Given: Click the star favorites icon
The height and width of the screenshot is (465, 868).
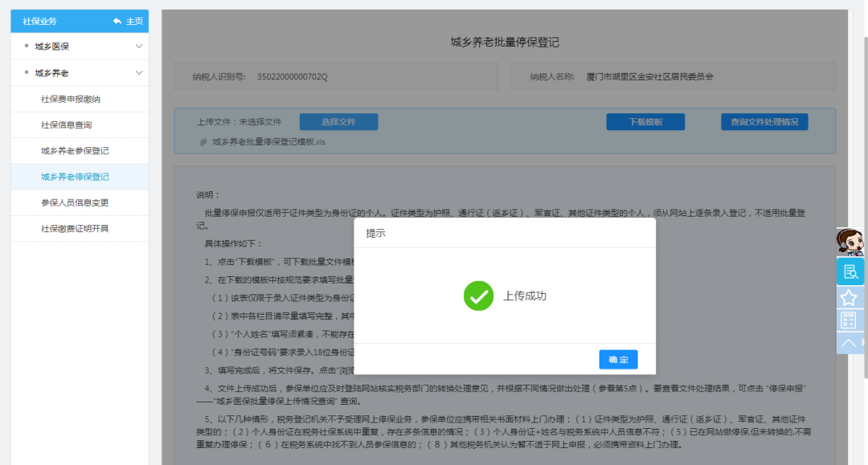Looking at the screenshot, I should (x=848, y=297).
